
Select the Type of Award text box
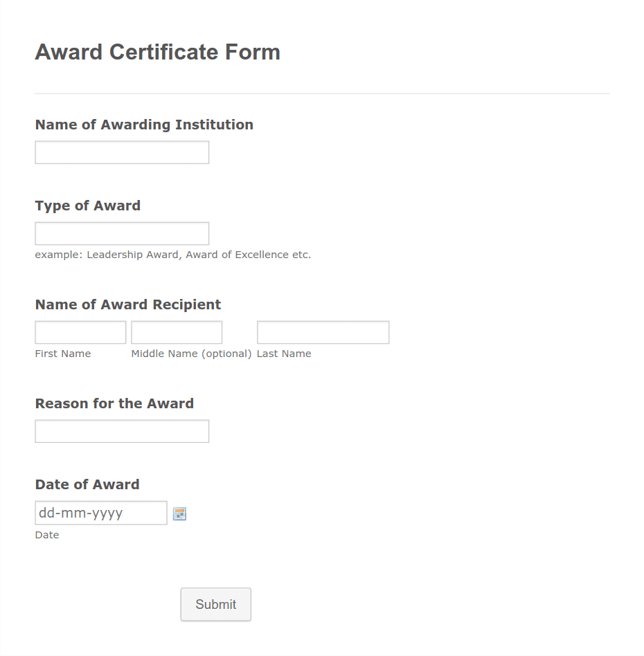point(122,233)
